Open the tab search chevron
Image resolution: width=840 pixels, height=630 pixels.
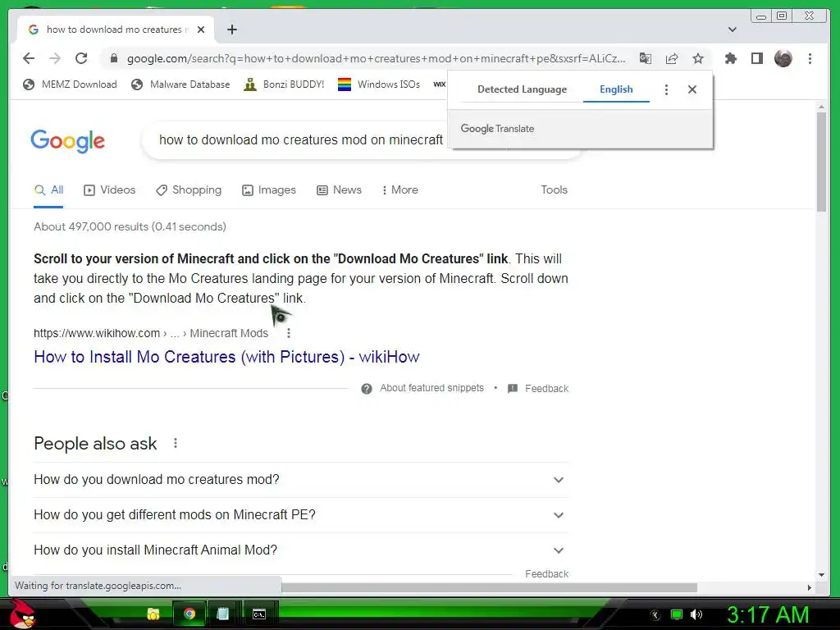733,30
